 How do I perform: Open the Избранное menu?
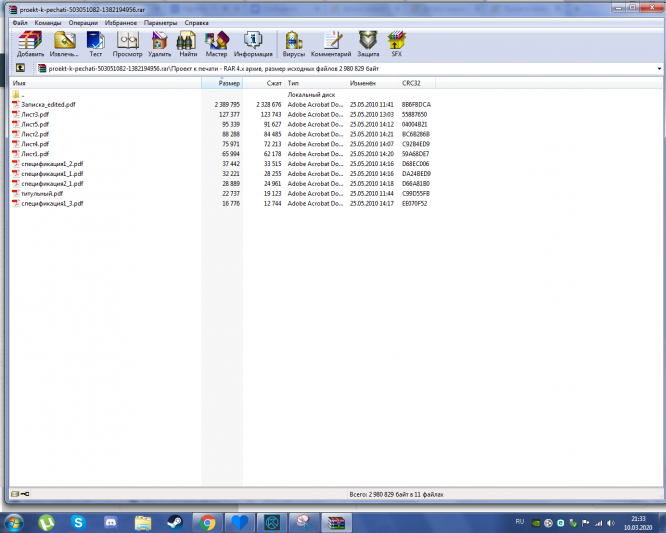coord(121,23)
